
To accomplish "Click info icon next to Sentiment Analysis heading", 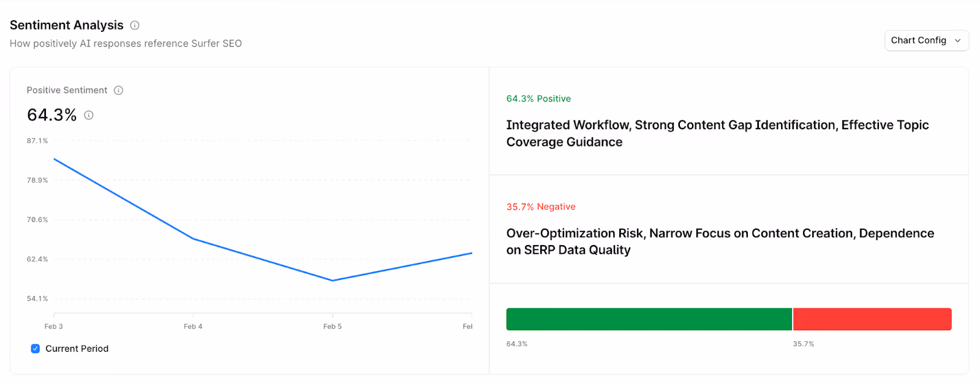I will pos(135,25).
